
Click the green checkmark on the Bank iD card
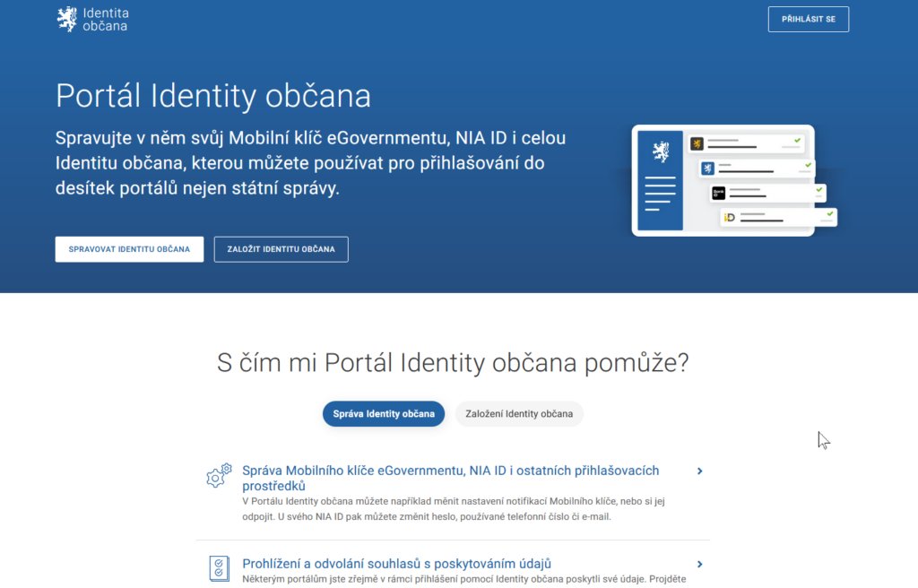(818, 190)
